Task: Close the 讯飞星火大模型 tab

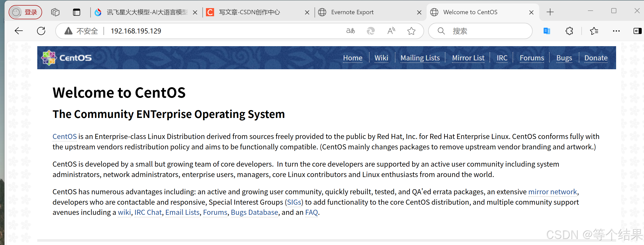Action: [195, 12]
